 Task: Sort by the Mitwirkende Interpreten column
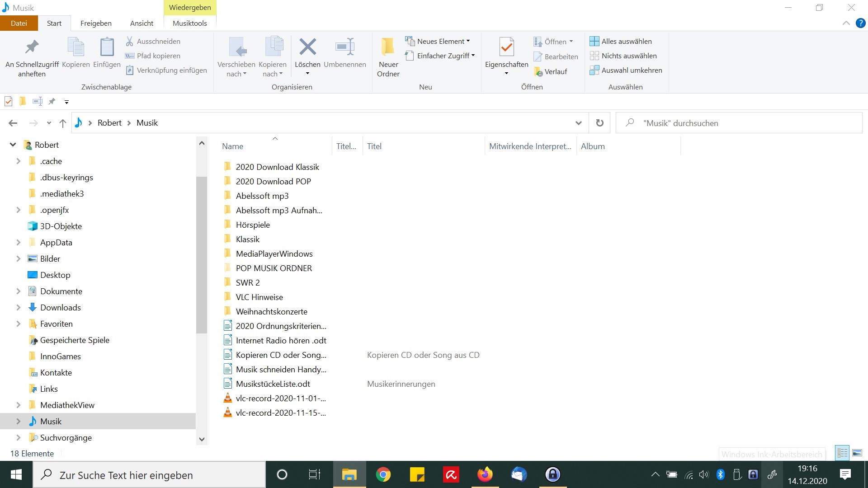pyautogui.click(x=530, y=146)
